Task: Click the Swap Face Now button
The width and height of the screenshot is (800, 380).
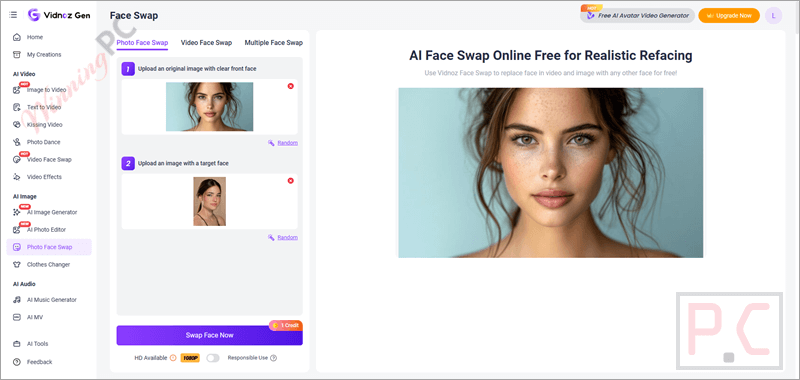Action: [x=209, y=336]
